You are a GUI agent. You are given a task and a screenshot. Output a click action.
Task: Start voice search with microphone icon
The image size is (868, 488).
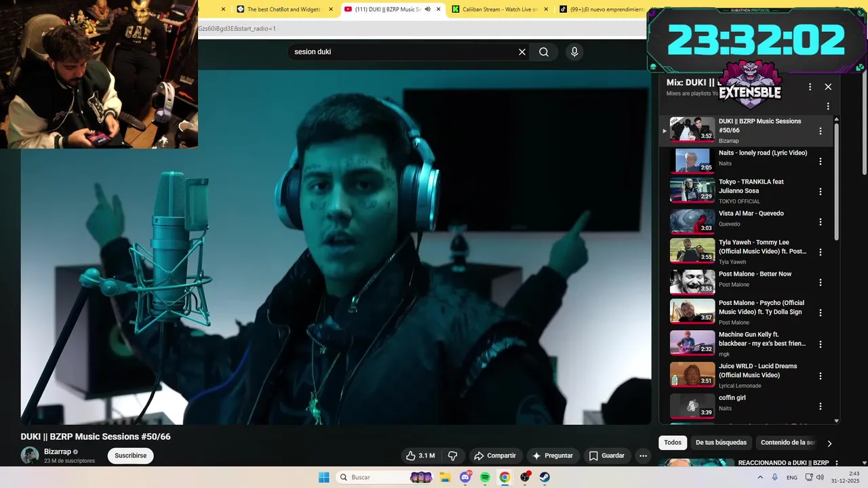pos(574,52)
